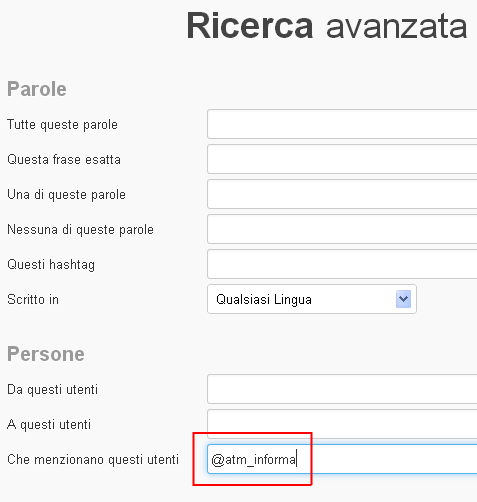Click inside the Nessuna di queste parole box
The width and height of the screenshot is (477, 502).
(x=342, y=229)
